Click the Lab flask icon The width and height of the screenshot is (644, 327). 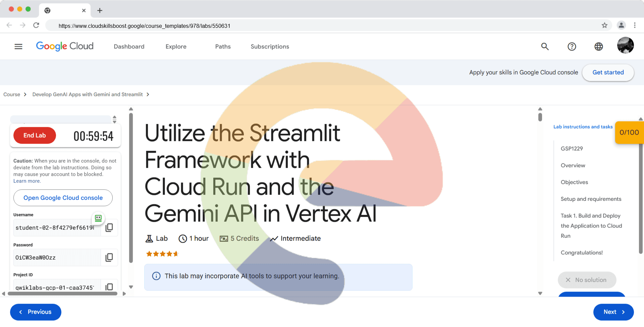coord(149,238)
